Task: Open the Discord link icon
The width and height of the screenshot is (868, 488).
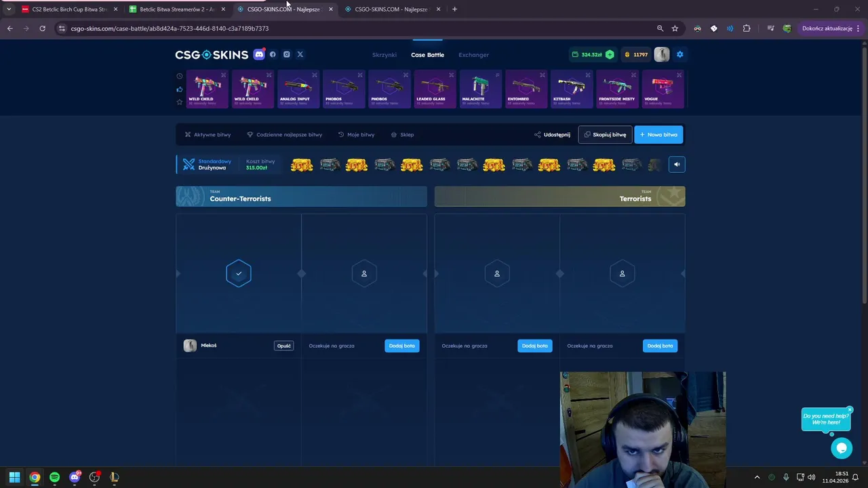Action: [x=259, y=55]
